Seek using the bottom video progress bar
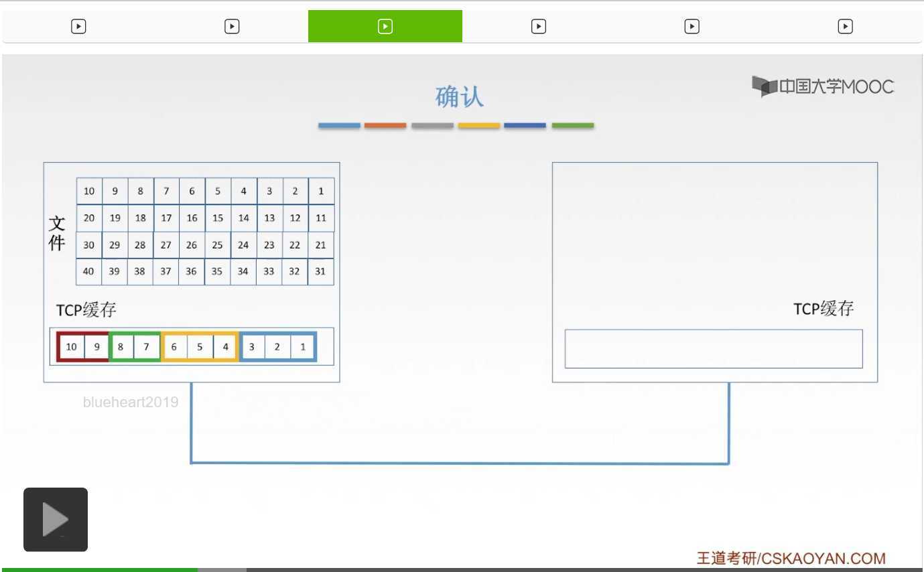This screenshot has width=924, height=572. (462, 569)
